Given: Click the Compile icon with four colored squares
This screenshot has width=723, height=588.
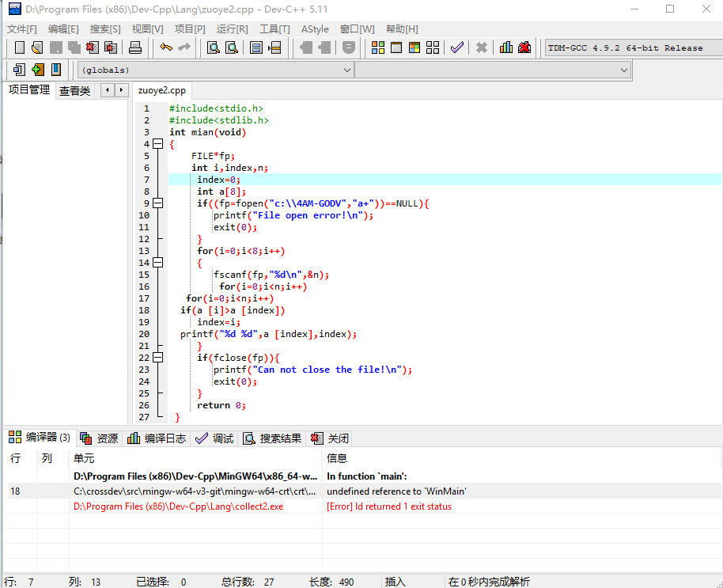Looking at the screenshot, I should point(378,48).
